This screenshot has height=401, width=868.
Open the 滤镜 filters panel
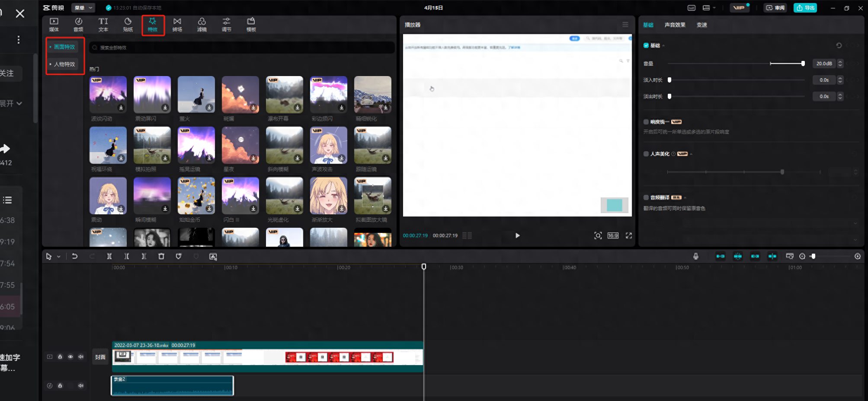(x=202, y=25)
